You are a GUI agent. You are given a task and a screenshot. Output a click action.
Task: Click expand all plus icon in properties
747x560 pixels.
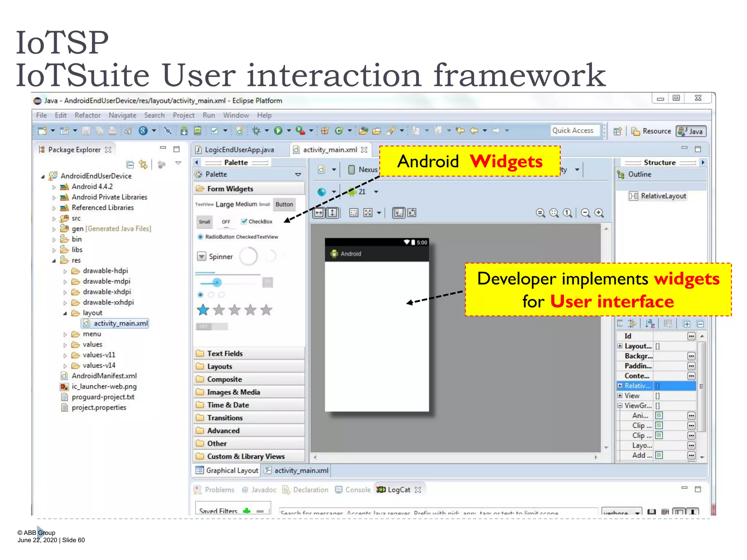click(x=686, y=324)
